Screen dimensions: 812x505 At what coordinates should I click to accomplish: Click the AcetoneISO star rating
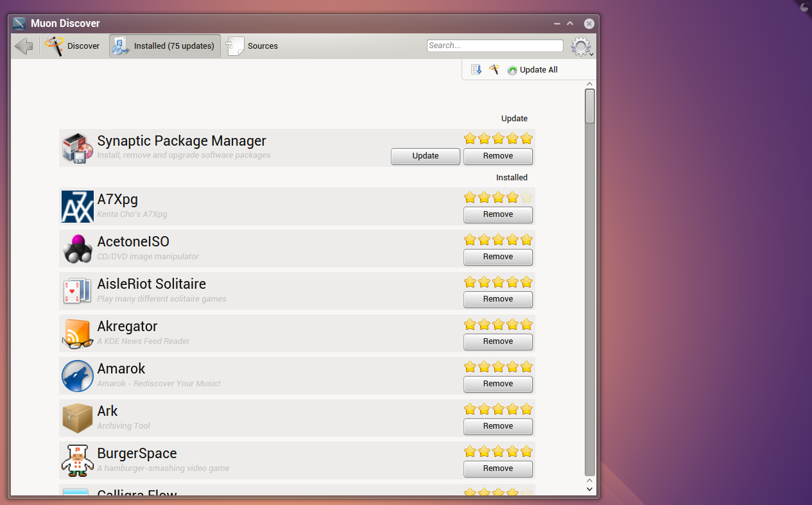tap(498, 239)
